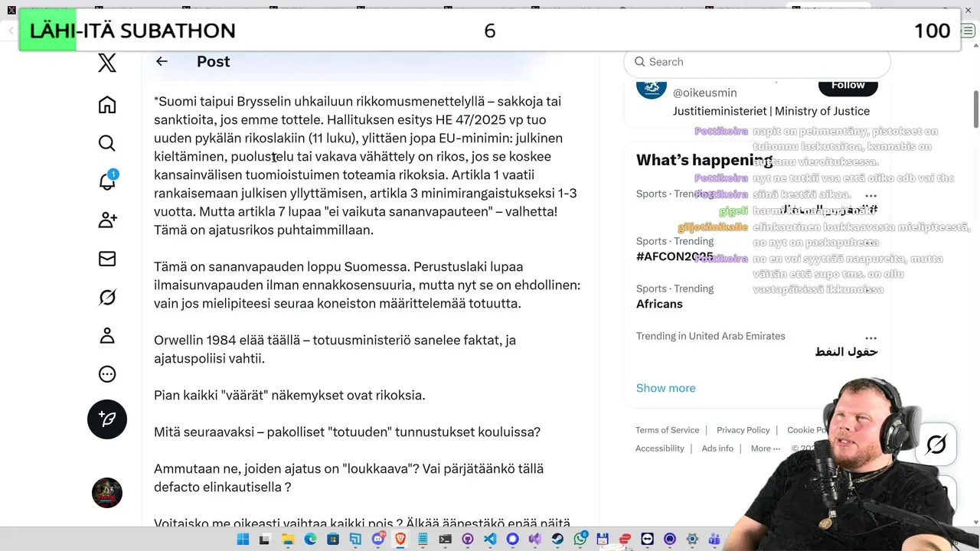Open TeamViewer from taskbar
980x551 pixels.
[647, 540]
